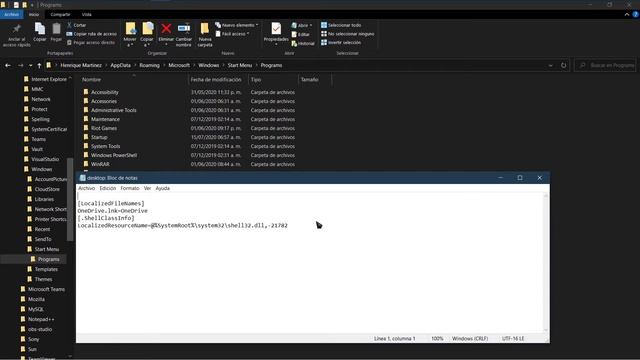640x360 pixels.
Task: Click Start Menu in the address breadcrumb
Action: (x=240, y=65)
